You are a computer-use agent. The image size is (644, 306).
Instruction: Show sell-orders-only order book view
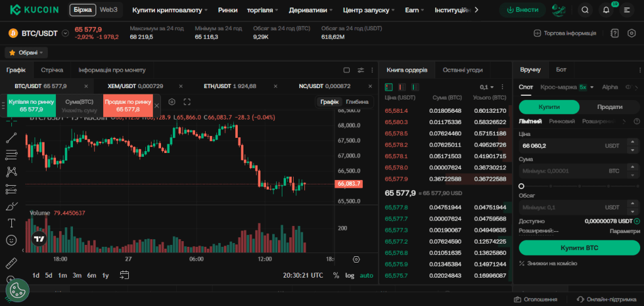402,87
